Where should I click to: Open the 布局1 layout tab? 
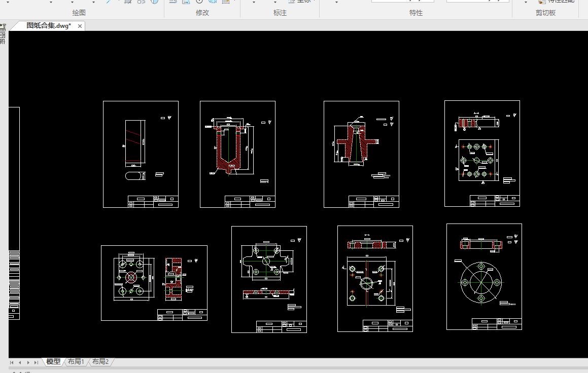76,361
